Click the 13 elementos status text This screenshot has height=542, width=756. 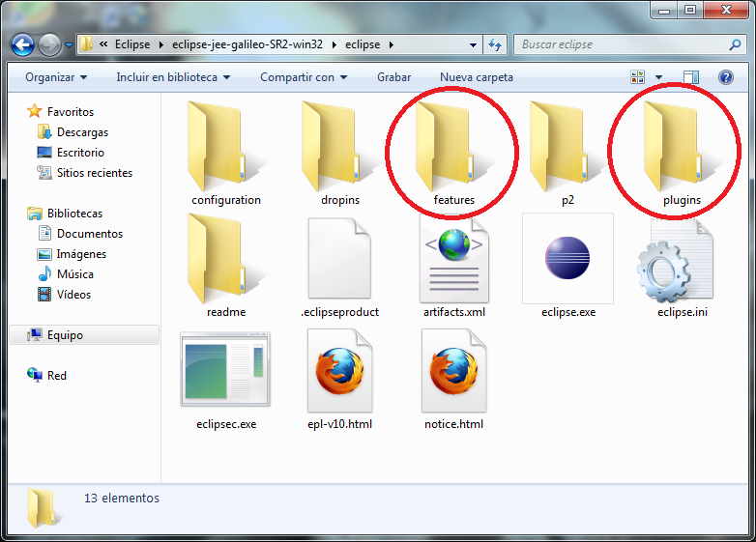[122, 499]
